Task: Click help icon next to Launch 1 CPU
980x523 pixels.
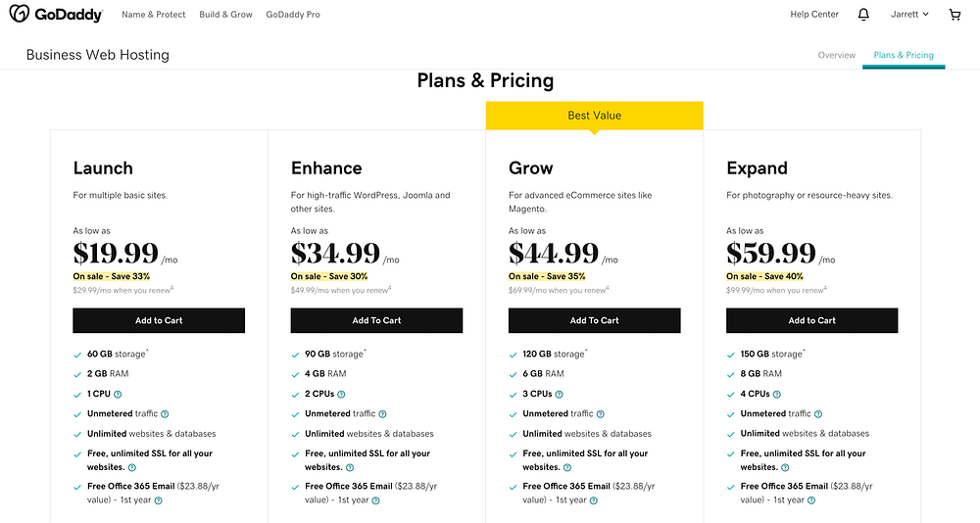Action: (118, 394)
